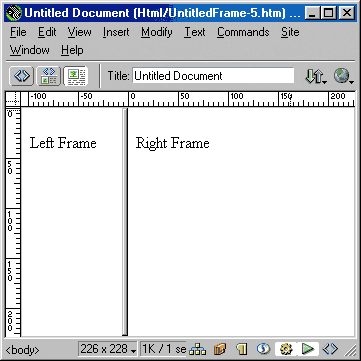Image resolution: width=361 pixels, height=361 pixels.
Task: Click the ruler origin crosshair box
Action: (x=13, y=100)
